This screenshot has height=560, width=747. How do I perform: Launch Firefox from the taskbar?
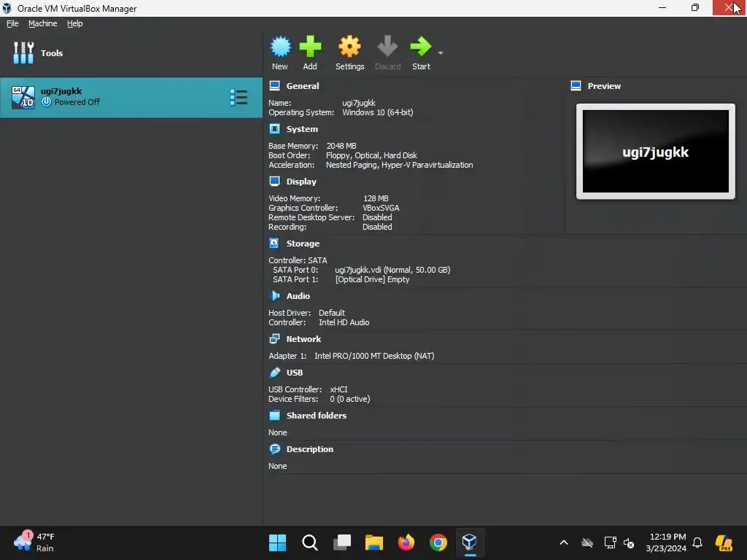[x=406, y=542]
